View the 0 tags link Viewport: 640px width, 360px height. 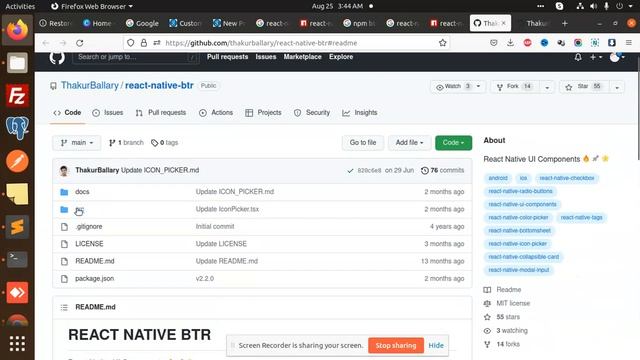pos(164,143)
